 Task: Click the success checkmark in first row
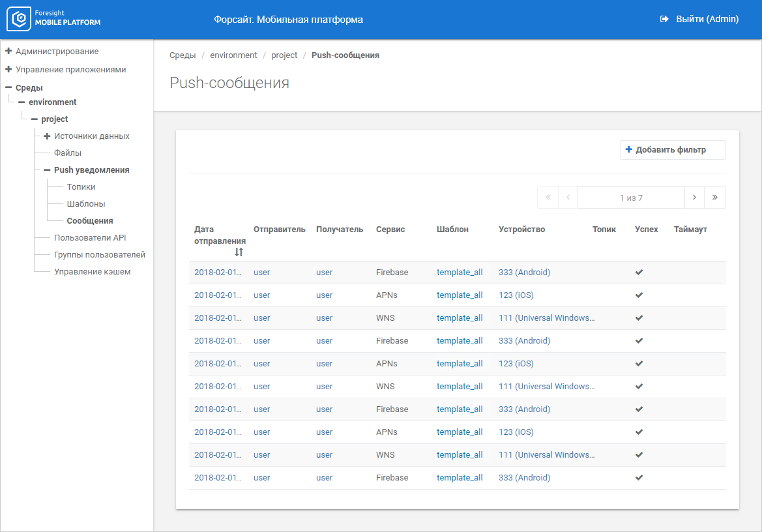(x=639, y=273)
